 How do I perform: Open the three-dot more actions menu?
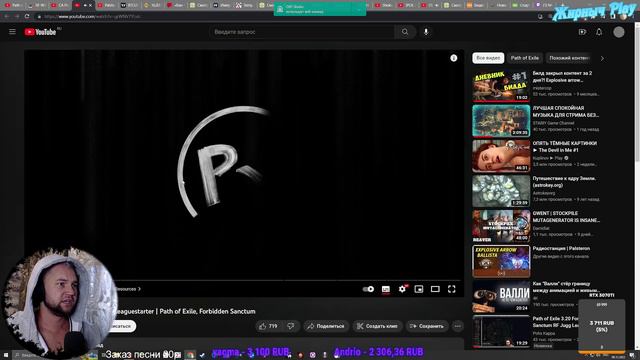pyautogui.click(x=458, y=326)
